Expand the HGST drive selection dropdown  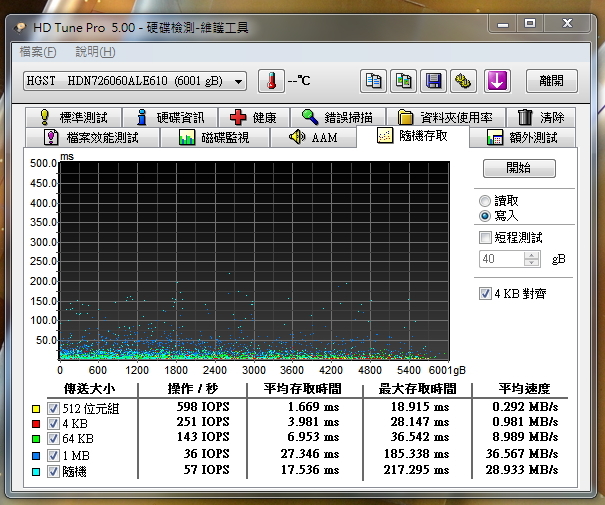coord(238,81)
